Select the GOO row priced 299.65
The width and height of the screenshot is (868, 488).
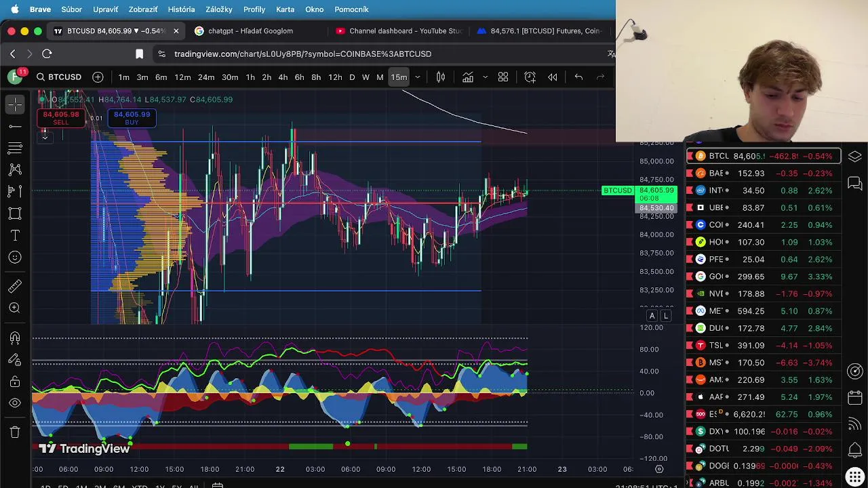pos(764,277)
